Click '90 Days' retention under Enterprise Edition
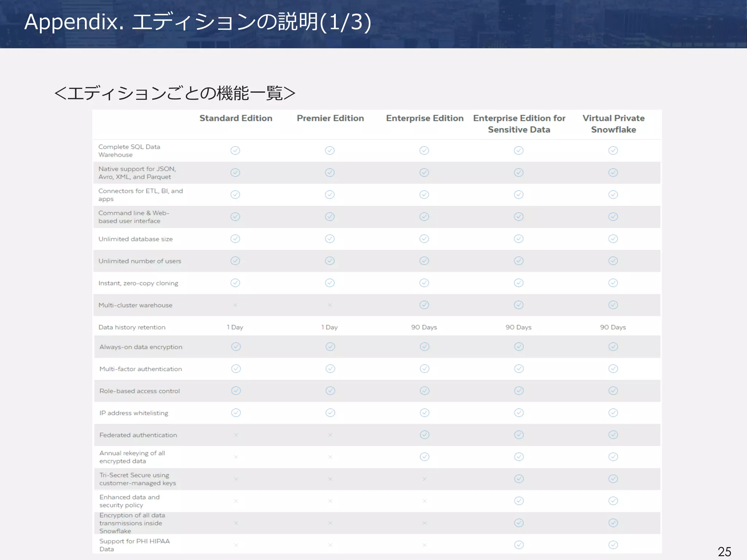Image resolution: width=747 pixels, height=560 pixels. coord(424,327)
